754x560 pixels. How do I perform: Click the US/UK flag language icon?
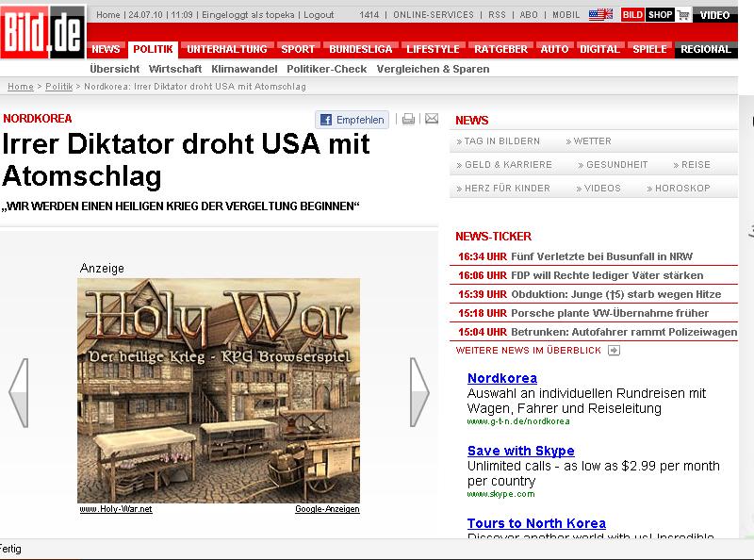(x=600, y=14)
